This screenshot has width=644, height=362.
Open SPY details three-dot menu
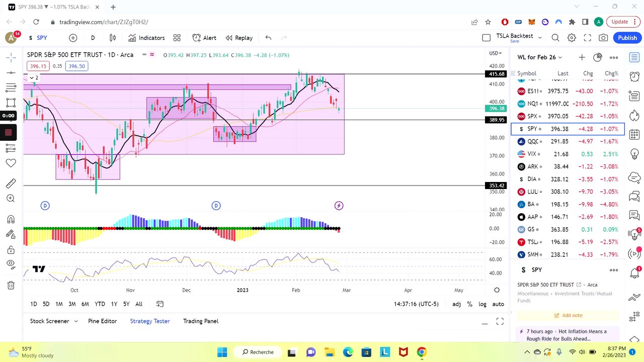614,270
